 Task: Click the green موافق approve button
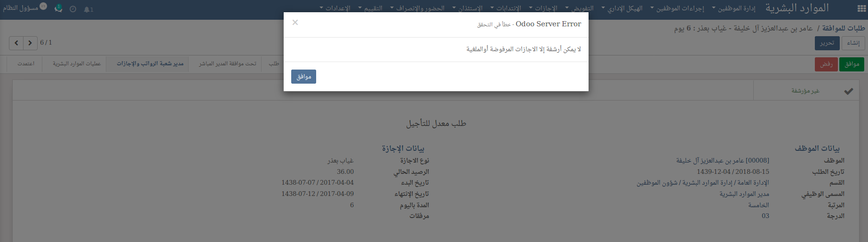(x=852, y=64)
